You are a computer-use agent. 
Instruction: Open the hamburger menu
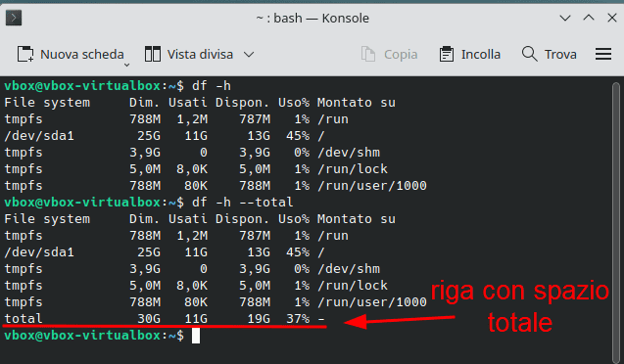pos(603,54)
